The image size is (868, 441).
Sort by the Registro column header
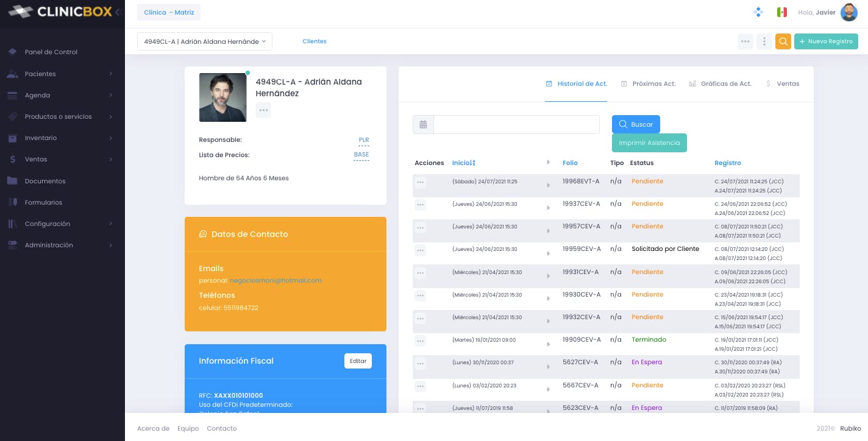click(728, 163)
